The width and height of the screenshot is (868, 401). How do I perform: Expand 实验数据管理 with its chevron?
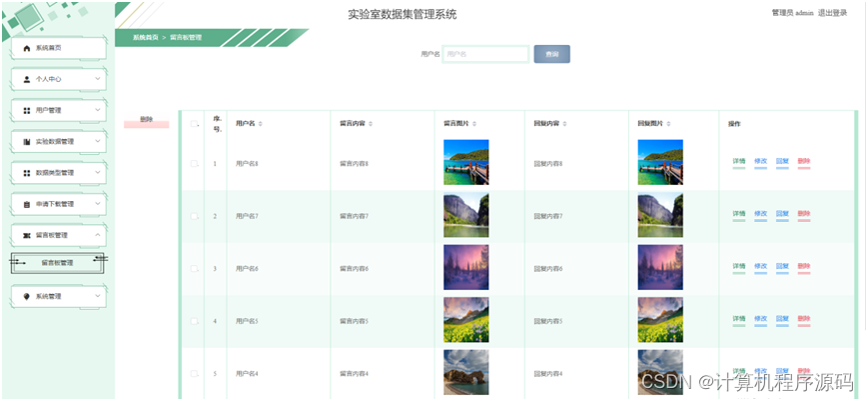tap(98, 141)
